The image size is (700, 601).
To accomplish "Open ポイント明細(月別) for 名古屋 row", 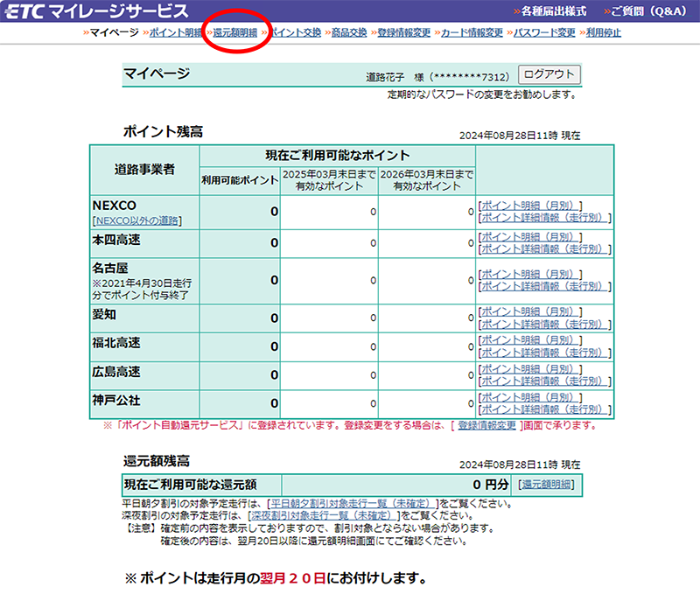I will coord(530,274).
